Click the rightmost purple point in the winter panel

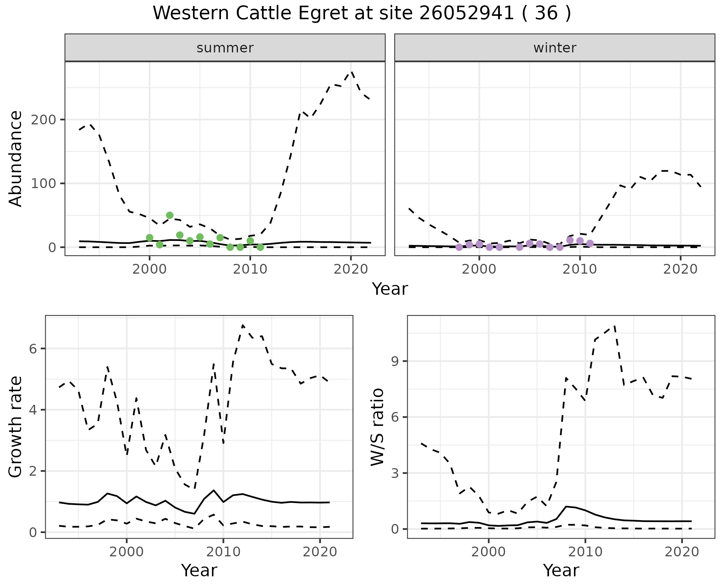[590, 243]
